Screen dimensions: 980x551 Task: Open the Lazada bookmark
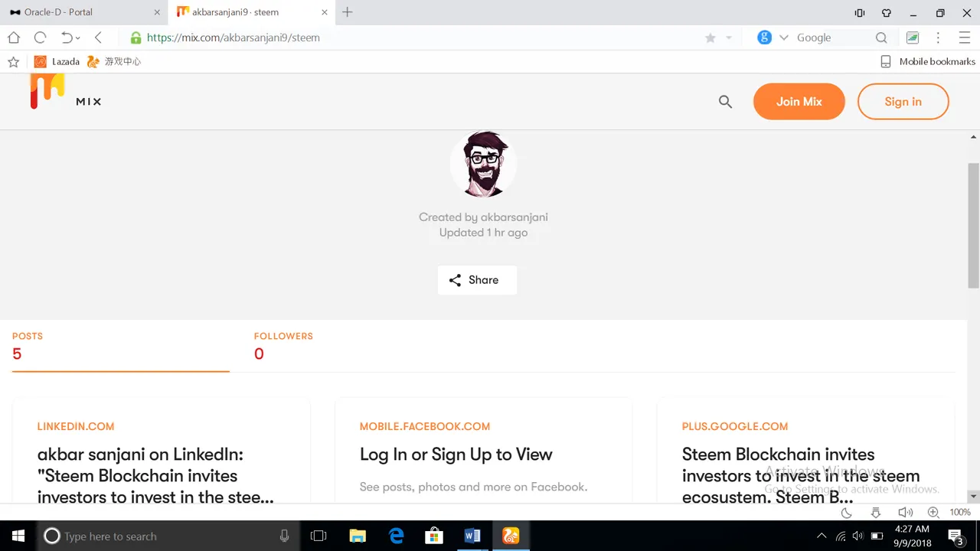57,62
